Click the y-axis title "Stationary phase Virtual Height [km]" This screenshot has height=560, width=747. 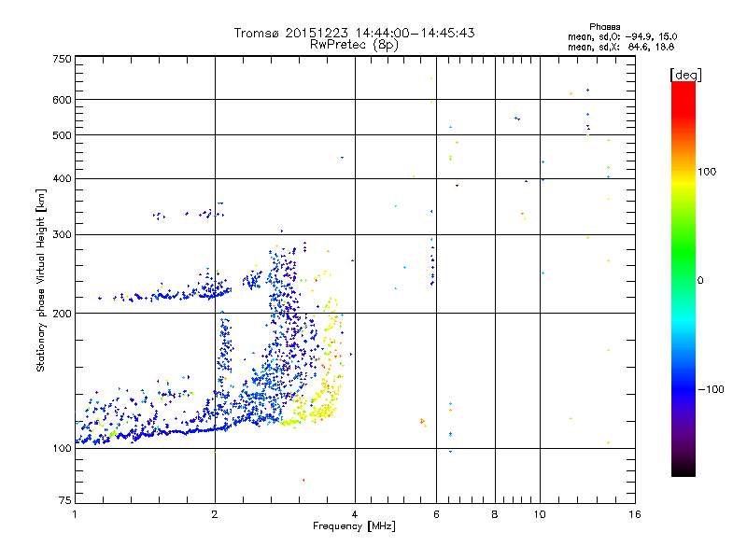click(x=40, y=280)
